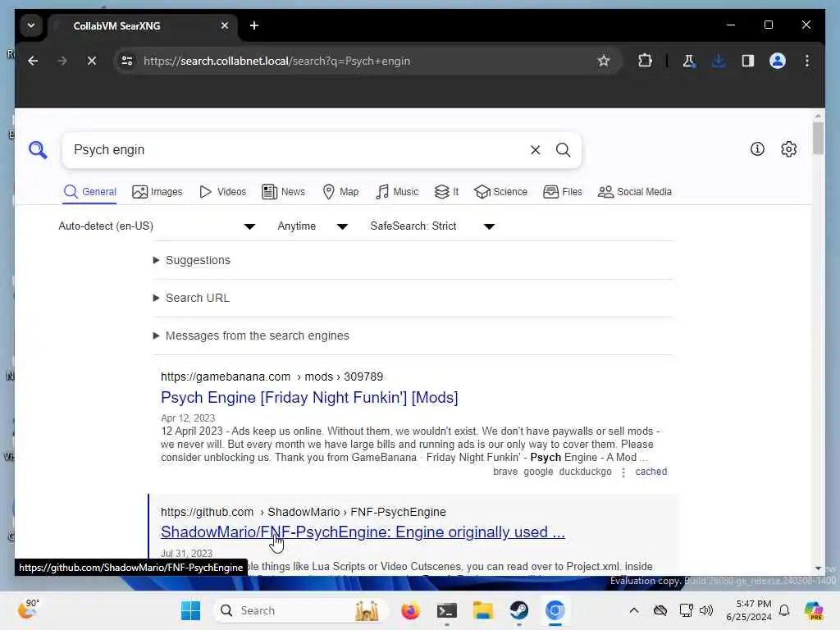This screenshot has height=630, width=840.
Task: Open the tab search dropdown chevron
Action: coord(31,25)
